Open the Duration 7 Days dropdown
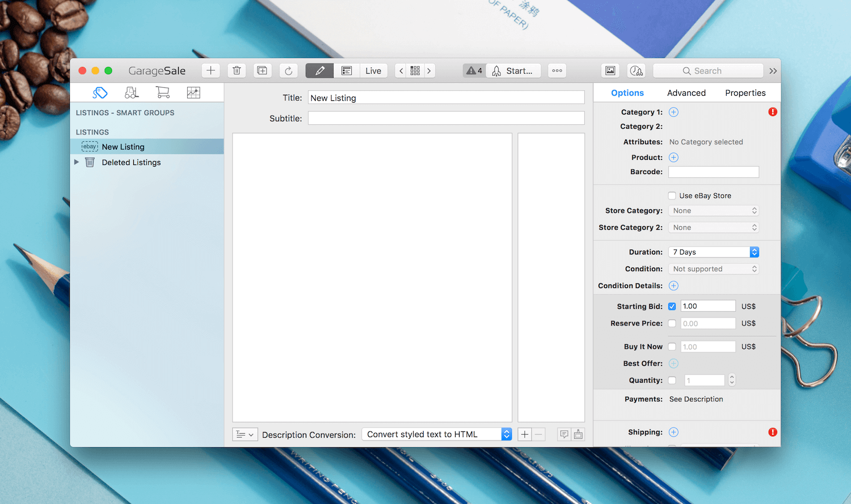 coord(714,252)
